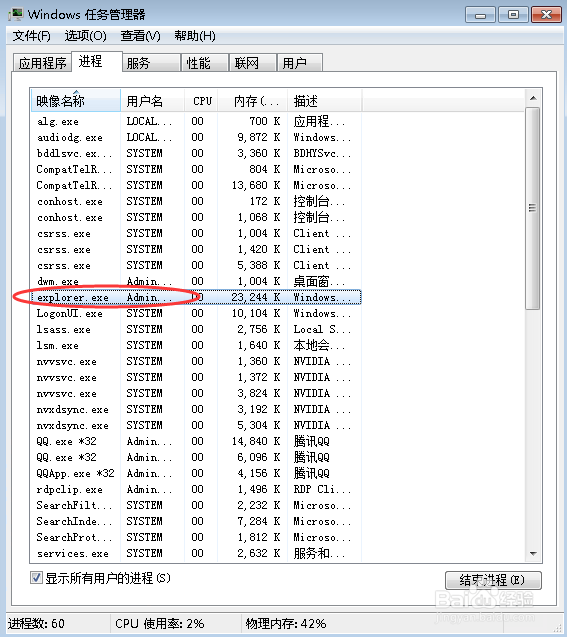Open the 帮助(H) menu
The width and height of the screenshot is (567, 637).
click(x=195, y=36)
